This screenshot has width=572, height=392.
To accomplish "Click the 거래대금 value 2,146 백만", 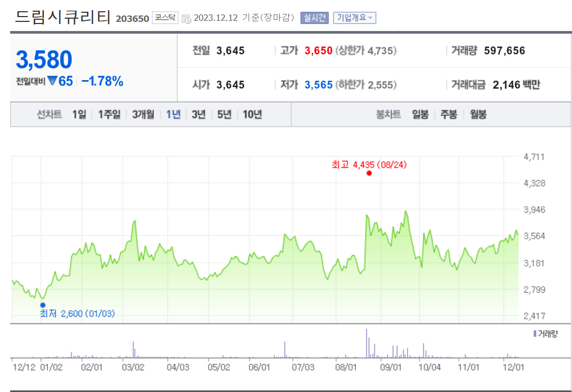I will click(x=516, y=85).
